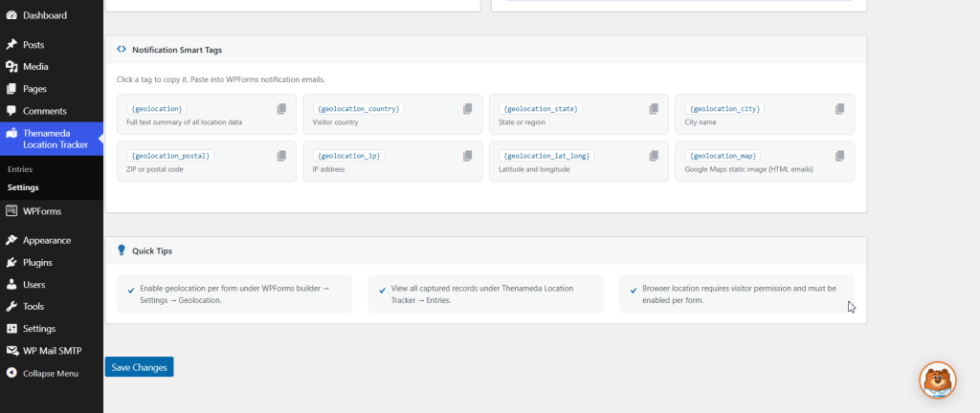Copy the {geolocation_ip} tag via its copy icon
This screenshot has height=413, width=980.
[x=467, y=155]
